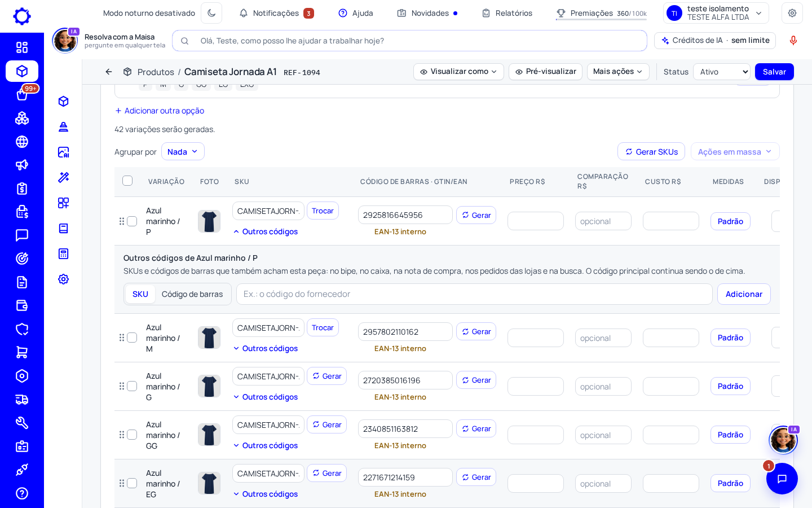
Task: Open megaphone marketing icon in sidebar
Action: tap(22, 165)
